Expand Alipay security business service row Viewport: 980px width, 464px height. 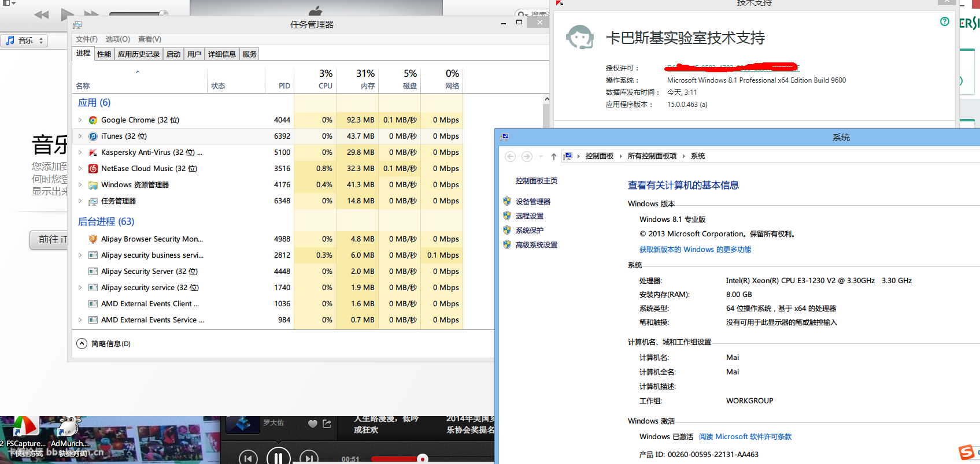(x=80, y=255)
